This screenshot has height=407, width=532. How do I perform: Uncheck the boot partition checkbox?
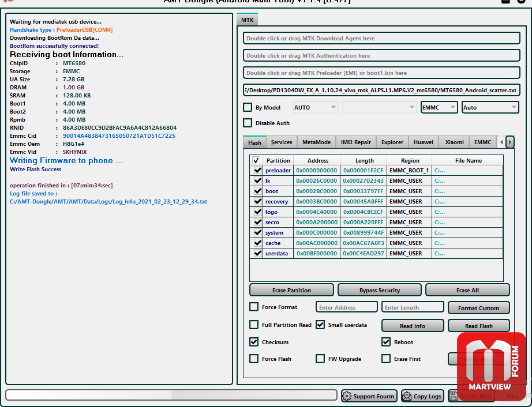pos(257,191)
